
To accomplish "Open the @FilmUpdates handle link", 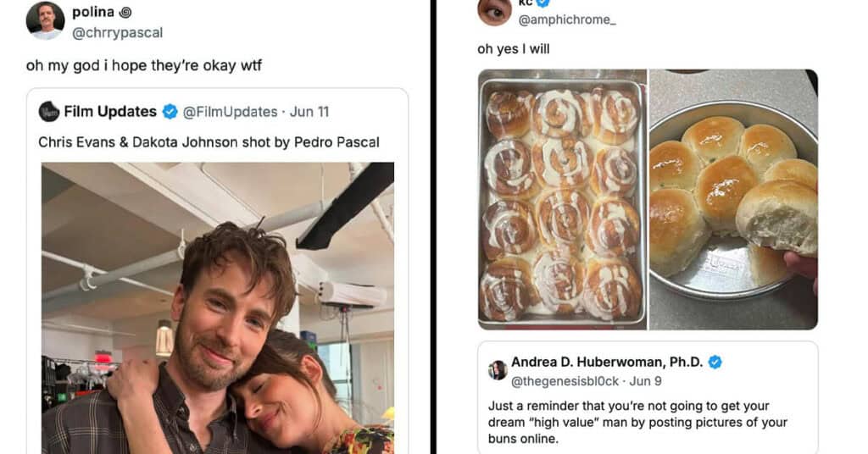I will click(230, 112).
